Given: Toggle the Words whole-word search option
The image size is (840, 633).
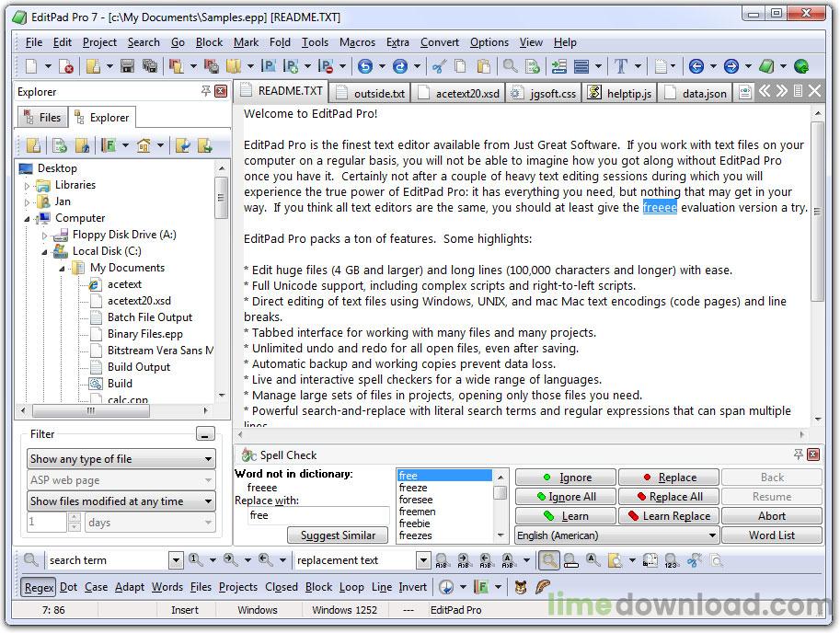Looking at the screenshot, I should pos(167,587).
